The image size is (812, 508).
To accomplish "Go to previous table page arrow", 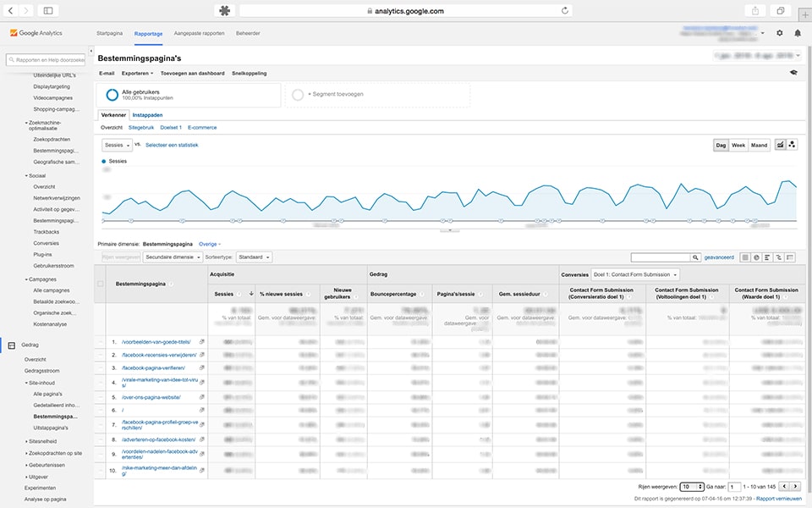I will [x=785, y=486].
